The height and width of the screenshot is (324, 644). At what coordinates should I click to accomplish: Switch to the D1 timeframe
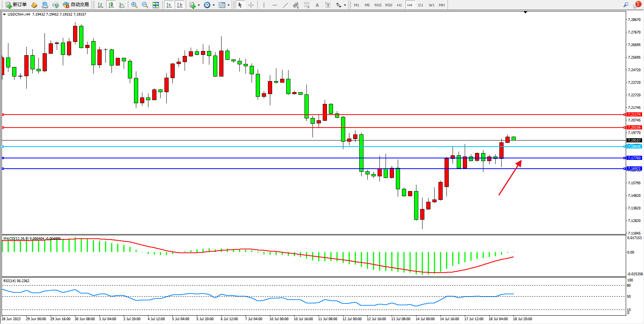point(421,5)
